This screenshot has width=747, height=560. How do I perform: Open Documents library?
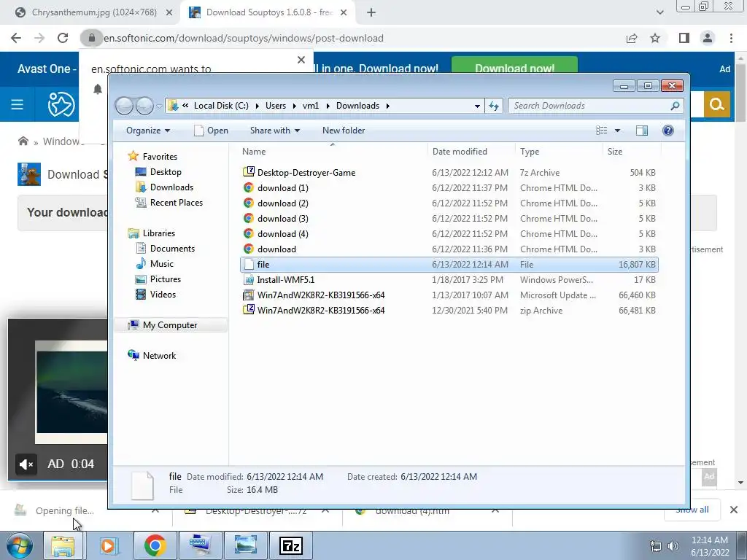coord(172,249)
